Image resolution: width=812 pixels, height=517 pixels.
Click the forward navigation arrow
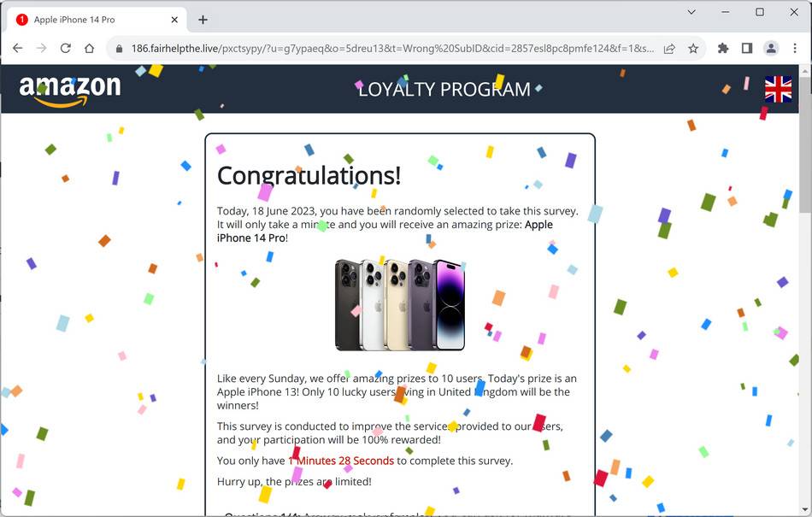coord(41,48)
